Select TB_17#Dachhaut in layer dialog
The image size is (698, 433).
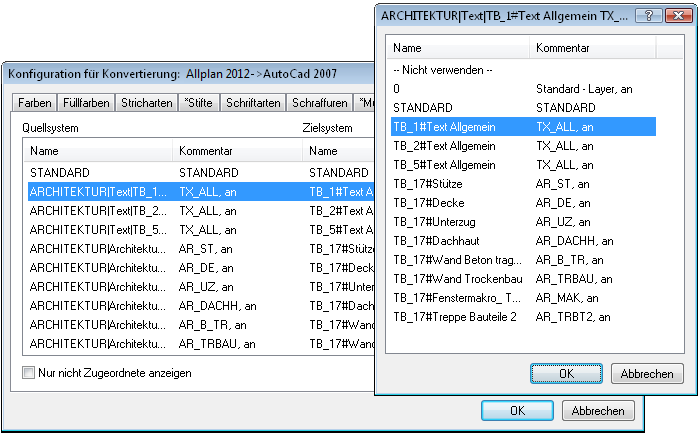(x=524, y=241)
